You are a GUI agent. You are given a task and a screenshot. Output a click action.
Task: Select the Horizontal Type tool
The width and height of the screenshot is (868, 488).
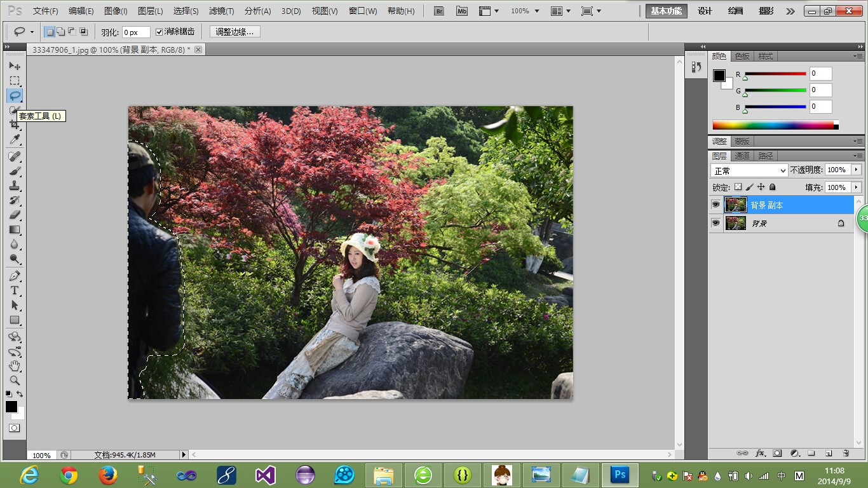point(15,290)
